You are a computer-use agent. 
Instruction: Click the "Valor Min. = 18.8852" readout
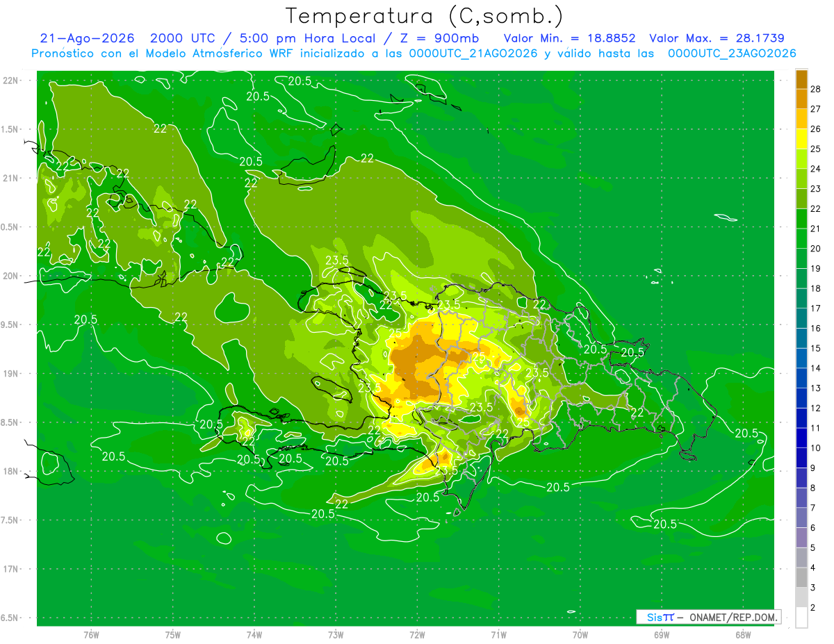(570, 38)
